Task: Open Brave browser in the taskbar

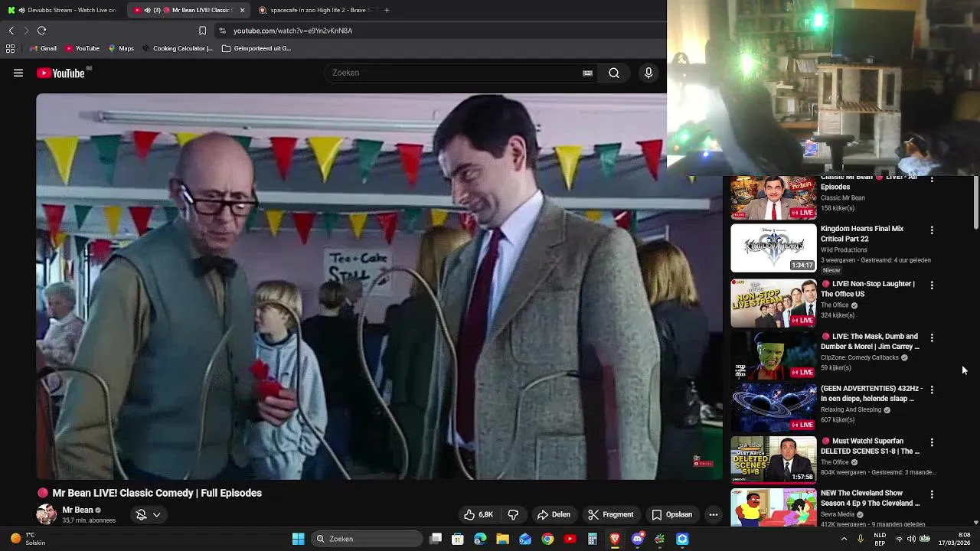Action: pos(615,539)
